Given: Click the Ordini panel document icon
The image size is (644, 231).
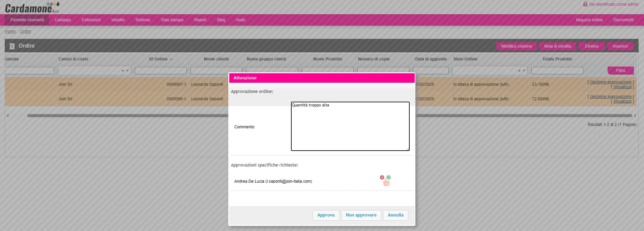Looking at the screenshot, I should [12, 46].
